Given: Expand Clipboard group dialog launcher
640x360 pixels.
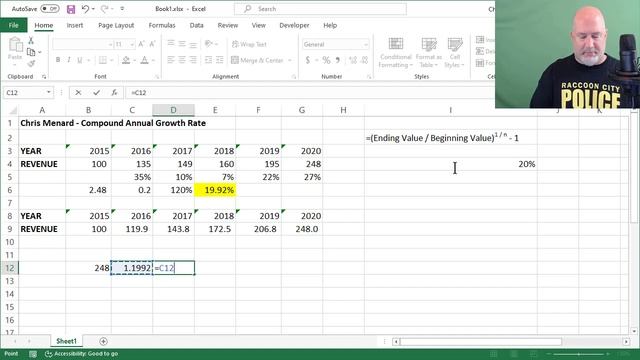Looking at the screenshot, I should pyautogui.click(x=44, y=77).
